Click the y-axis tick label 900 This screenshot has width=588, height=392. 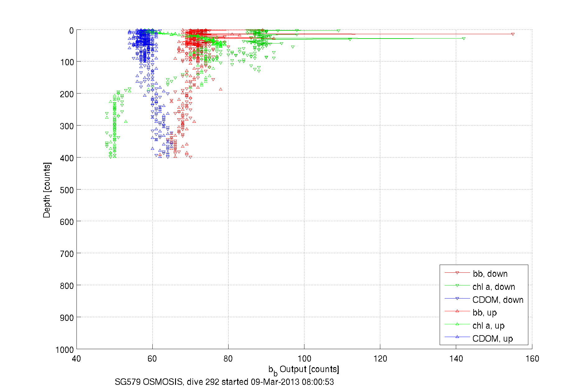tap(67, 318)
